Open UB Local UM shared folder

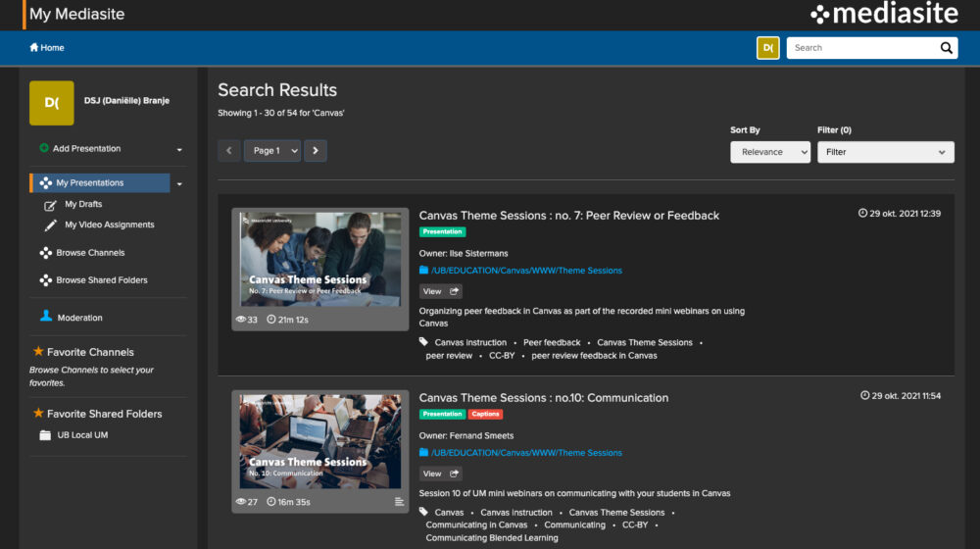coord(82,435)
